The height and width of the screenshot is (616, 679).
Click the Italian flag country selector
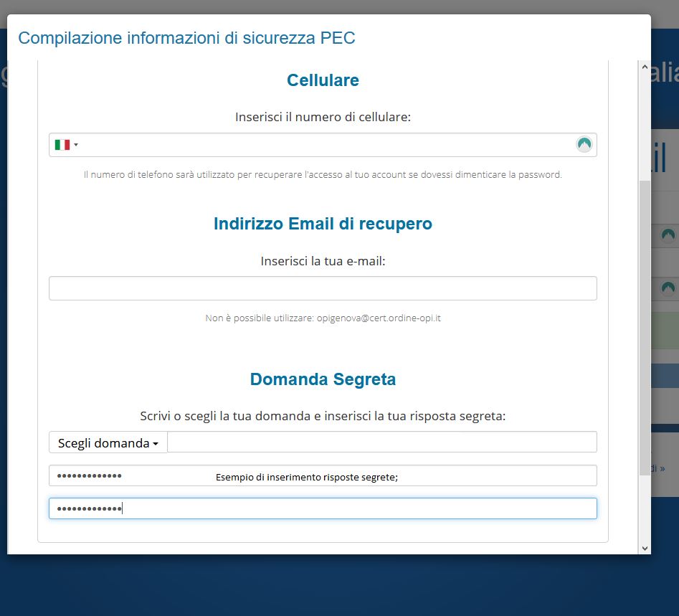[62, 145]
